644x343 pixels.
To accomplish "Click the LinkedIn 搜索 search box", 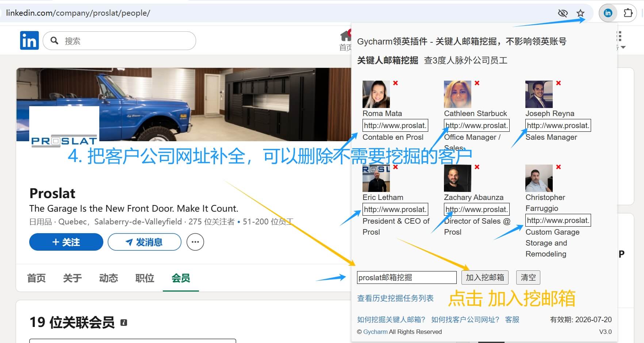I will click(x=119, y=41).
